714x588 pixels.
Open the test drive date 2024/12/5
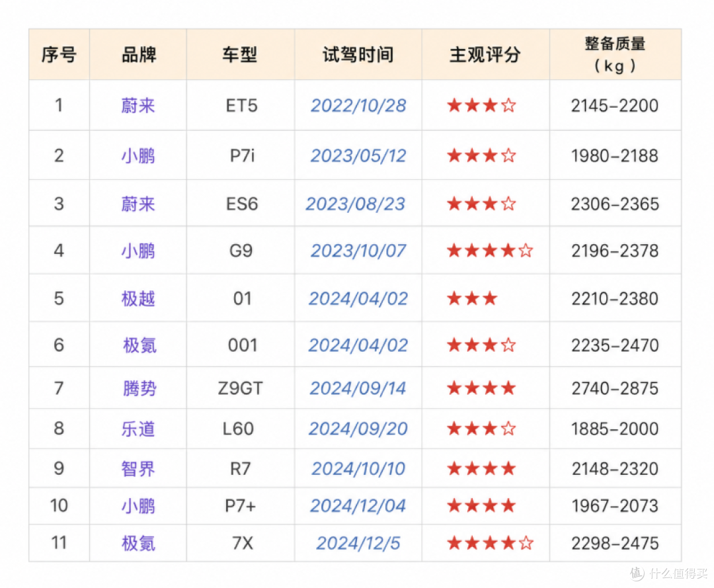(358, 544)
